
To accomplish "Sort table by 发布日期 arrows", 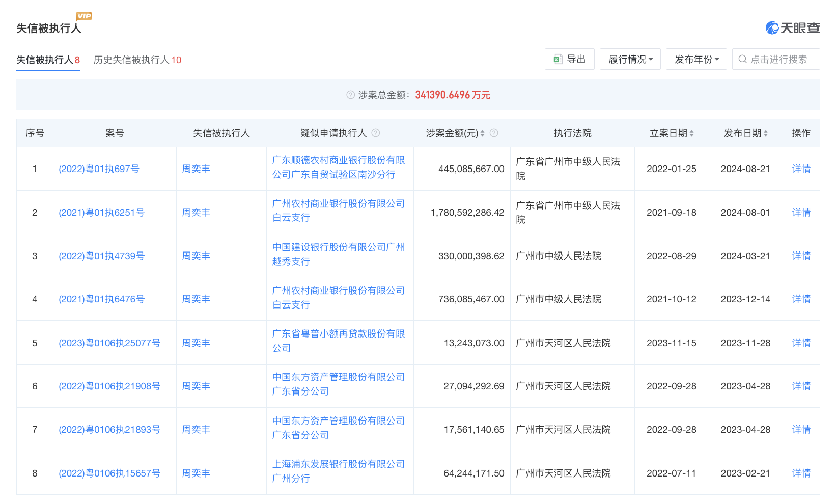I will pyautogui.click(x=766, y=133).
